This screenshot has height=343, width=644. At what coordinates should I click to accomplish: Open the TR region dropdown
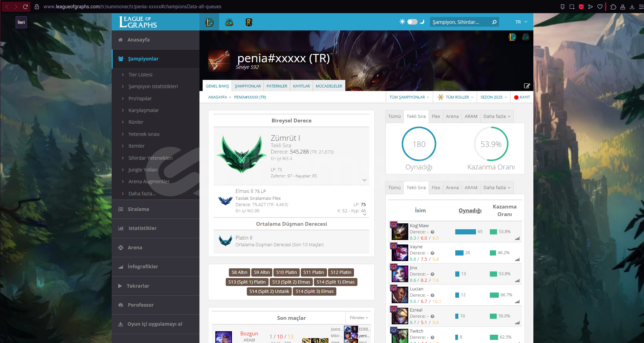(x=521, y=22)
